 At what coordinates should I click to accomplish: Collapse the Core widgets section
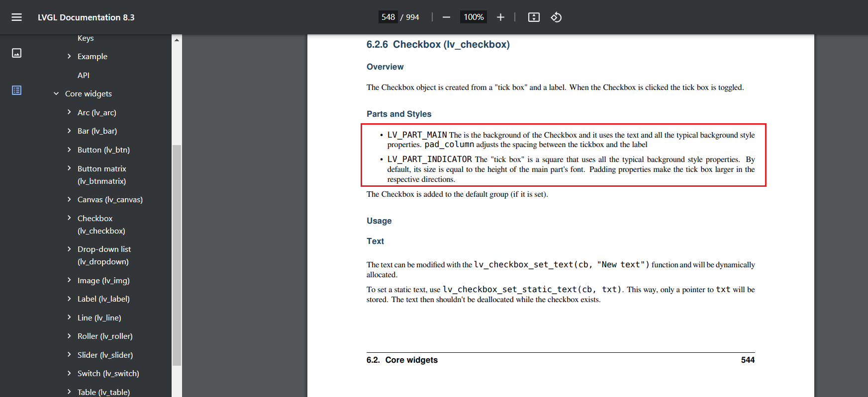[56, 94]
